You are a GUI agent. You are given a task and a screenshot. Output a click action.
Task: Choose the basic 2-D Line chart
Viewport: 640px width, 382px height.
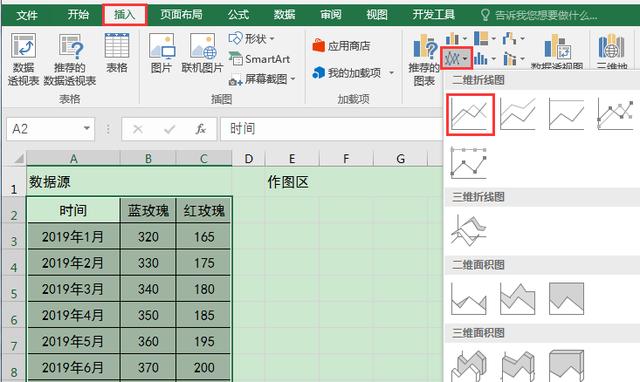point(470,115)
